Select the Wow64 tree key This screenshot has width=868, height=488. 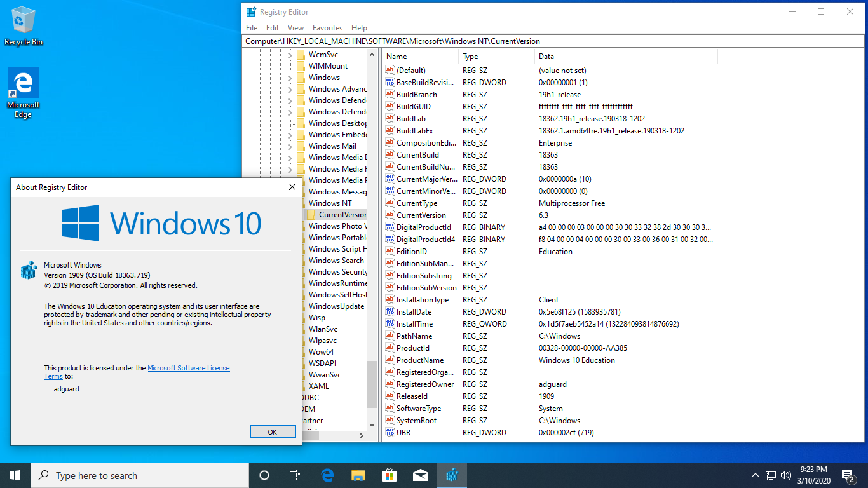[321, 352]
